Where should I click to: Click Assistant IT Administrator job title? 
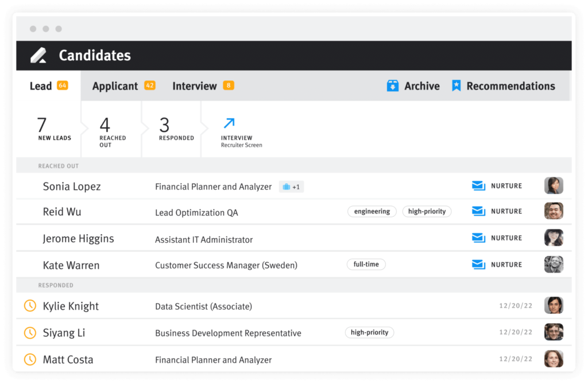pos(204,239)
